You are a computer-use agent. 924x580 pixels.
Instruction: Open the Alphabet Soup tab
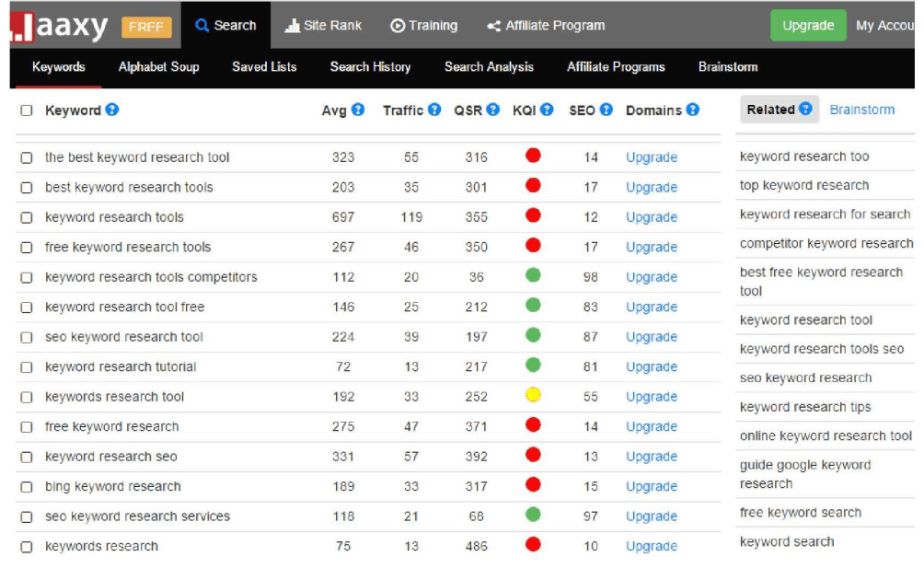point(158,67)
